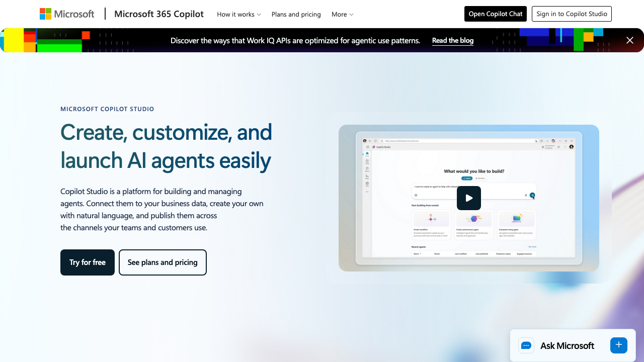Click the Microsoft logo

click(67, 14)
